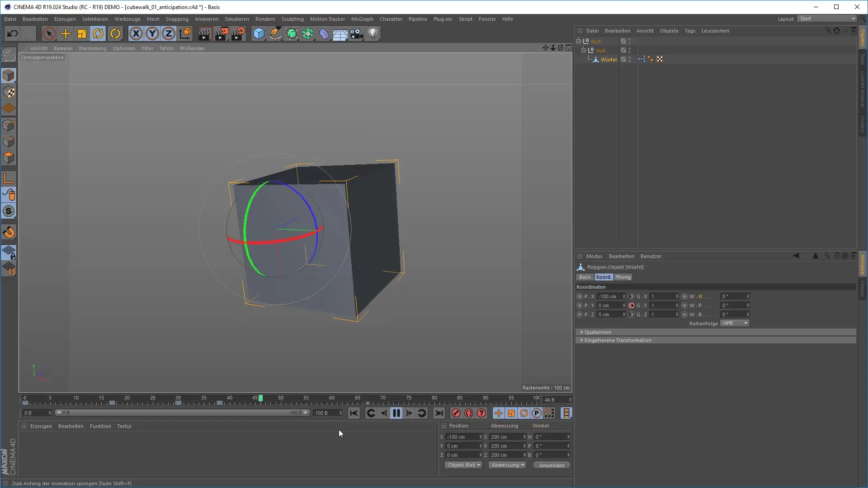This screenshot has width=868, height=488.
Task: Open the light object icon
Action: 373,34
